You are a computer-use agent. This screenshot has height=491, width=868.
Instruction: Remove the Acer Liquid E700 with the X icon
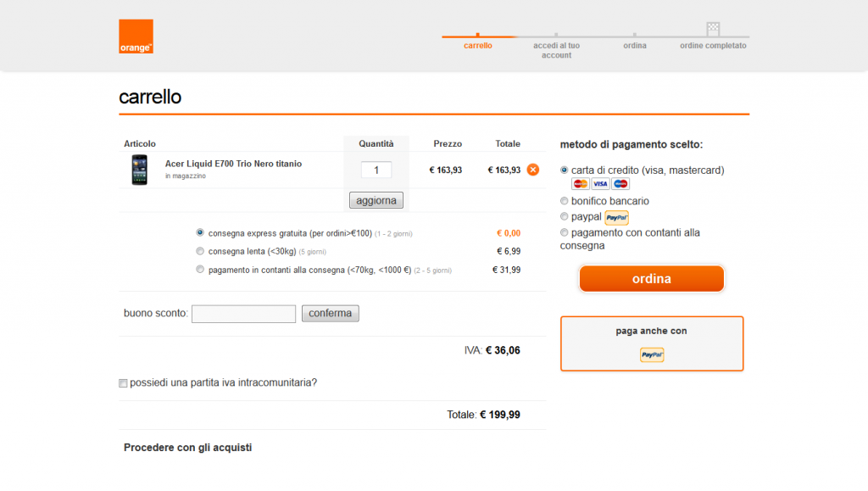532,170
